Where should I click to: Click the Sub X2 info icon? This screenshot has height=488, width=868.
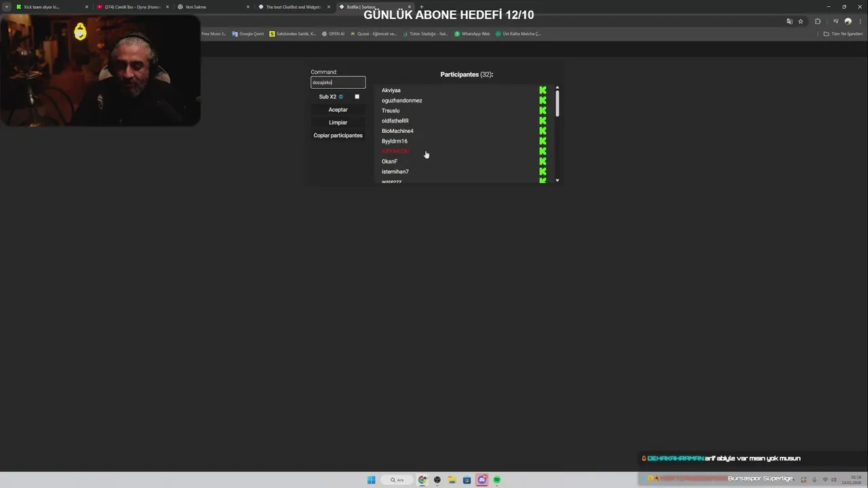pyautogui.click(x=340, y=97)
